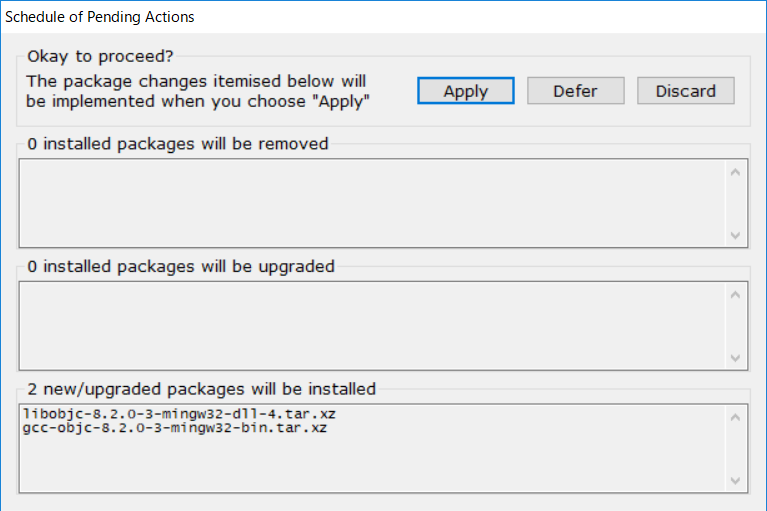Click the Apply button
This screenshot has width=767, height=511.
coord(465,91)
